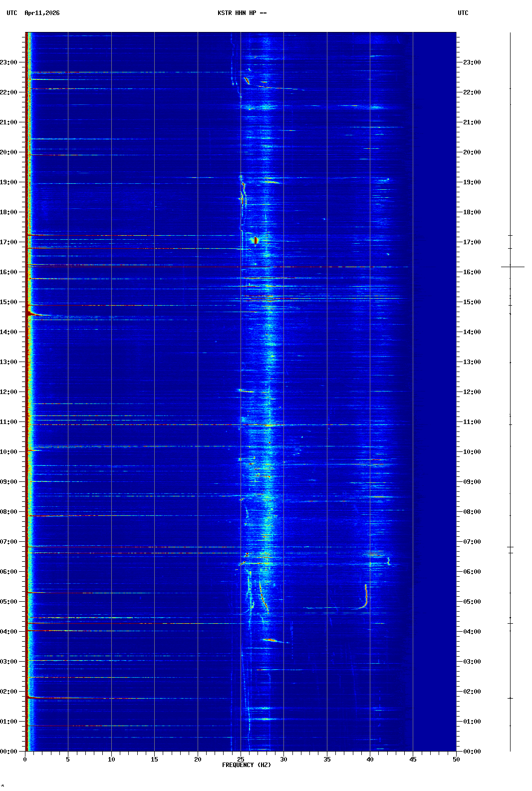Screen dimensions: 532x791
Task: Click the 25 tick label on the frequency axis
Action: (241, 760)
